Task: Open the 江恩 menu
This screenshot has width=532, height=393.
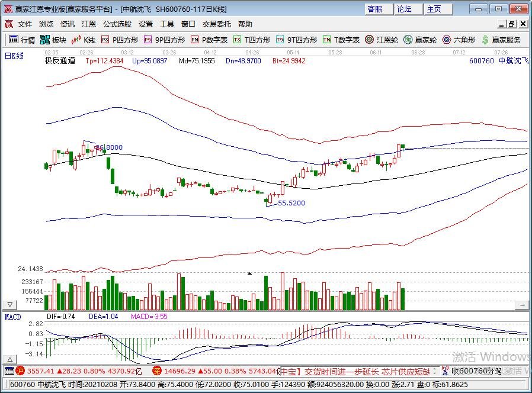Action: tap(88, 24)
